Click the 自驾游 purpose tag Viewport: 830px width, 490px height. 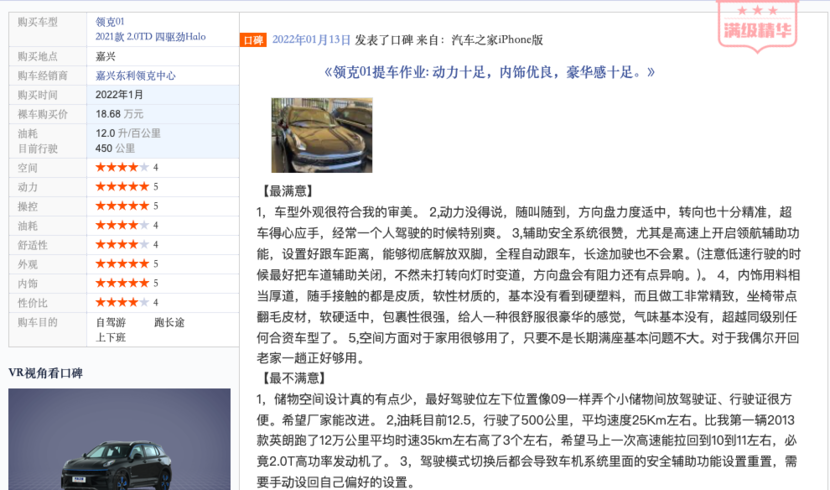point(111,322)
